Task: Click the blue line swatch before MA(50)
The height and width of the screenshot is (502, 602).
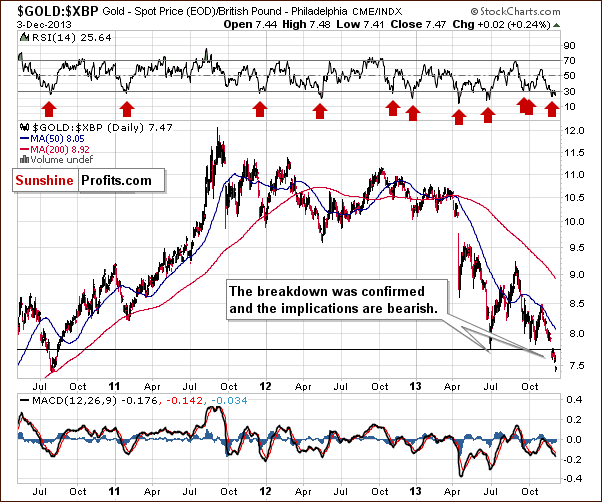Action: (25, 139)
